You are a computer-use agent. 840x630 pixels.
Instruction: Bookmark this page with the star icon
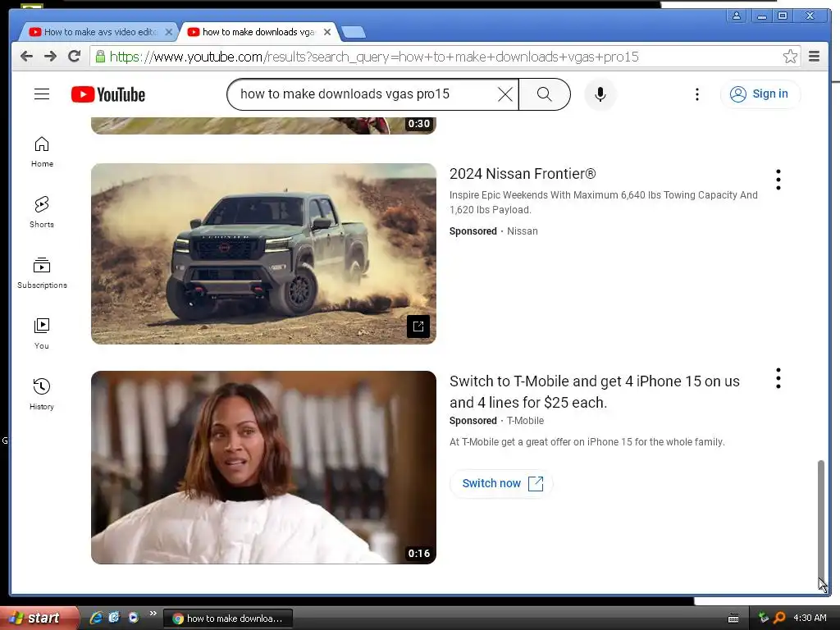[x=790, y=57]
